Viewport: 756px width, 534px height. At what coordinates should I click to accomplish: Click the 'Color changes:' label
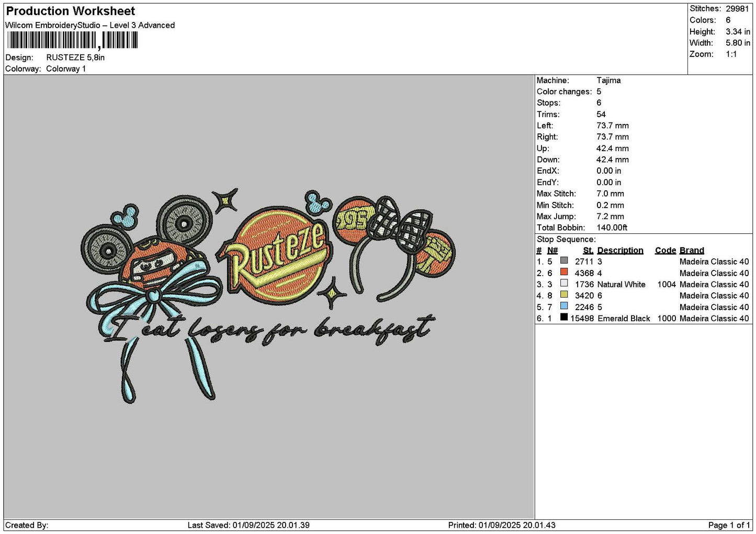point(565,92)
